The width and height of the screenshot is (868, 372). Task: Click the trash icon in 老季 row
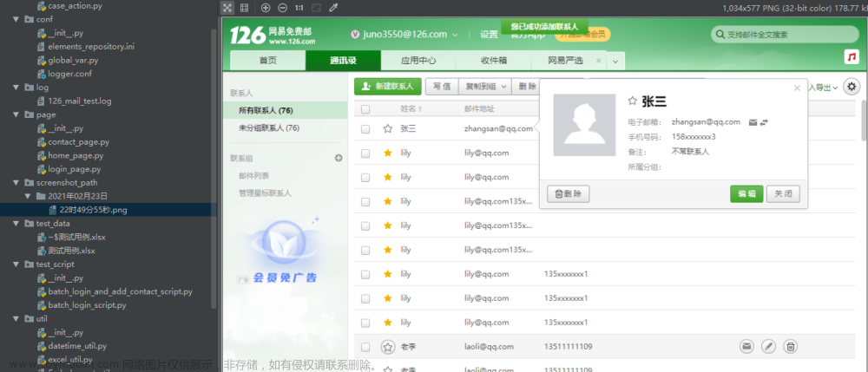point(791,347)
